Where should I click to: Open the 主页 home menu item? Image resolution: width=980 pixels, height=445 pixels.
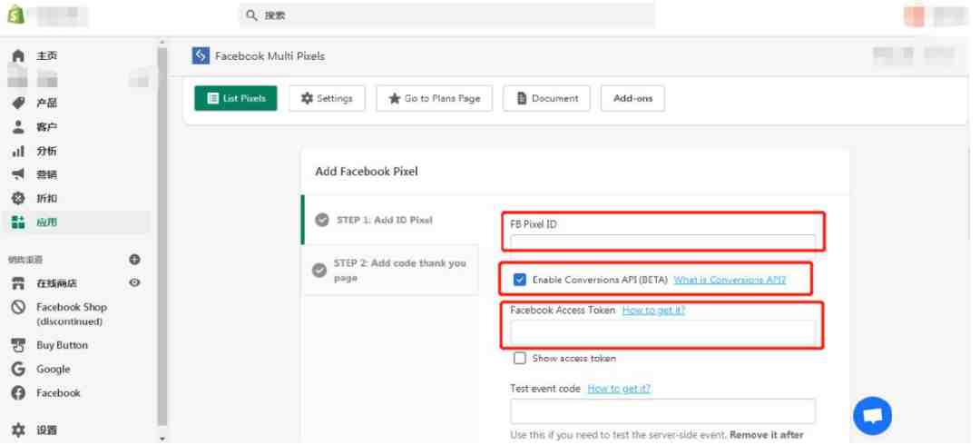(47, 55)
